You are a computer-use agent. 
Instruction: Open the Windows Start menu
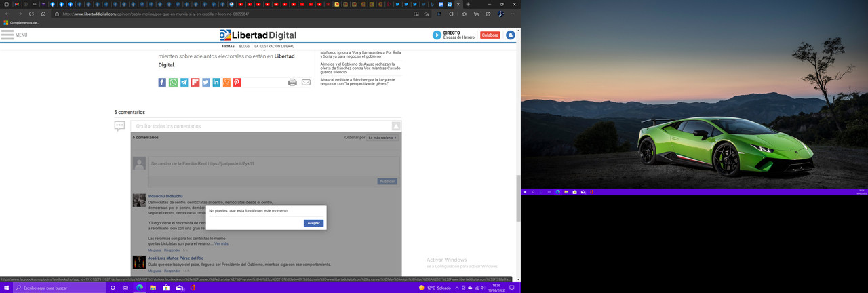click(x=7, y=288)
